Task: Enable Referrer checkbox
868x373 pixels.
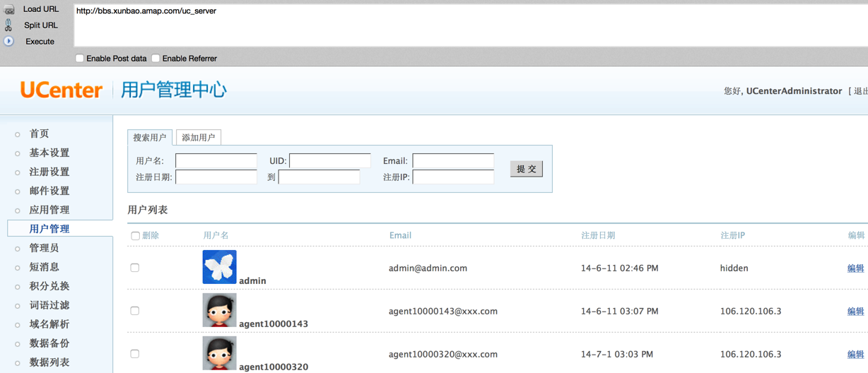Action: pyautogui.click(x=156, y=58)
